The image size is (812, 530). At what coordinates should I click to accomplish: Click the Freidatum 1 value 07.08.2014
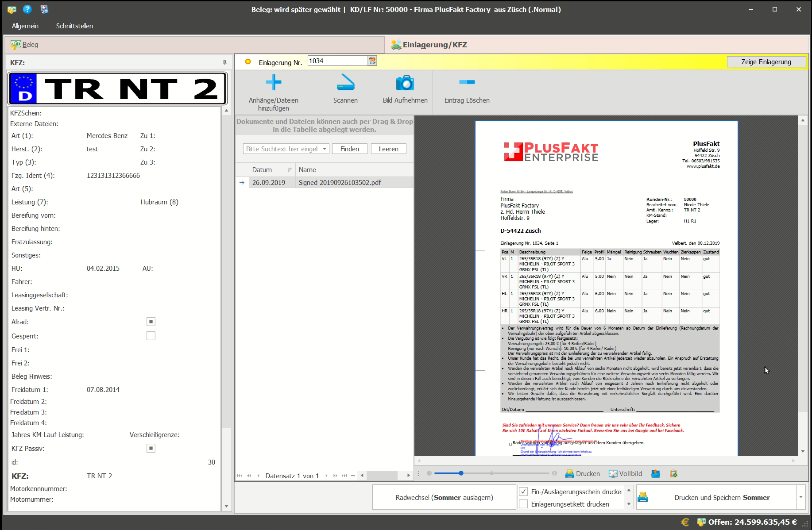click(103, 389)
